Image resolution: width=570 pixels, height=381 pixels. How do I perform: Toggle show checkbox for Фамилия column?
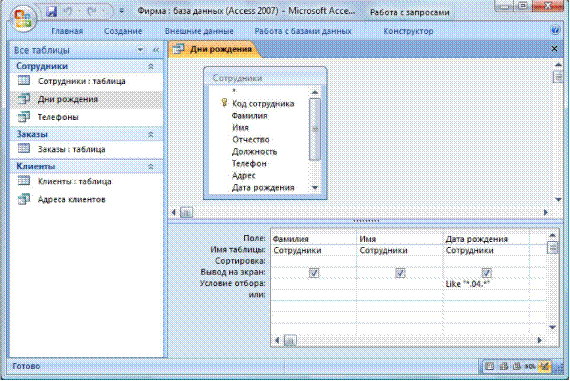(314, 273)
